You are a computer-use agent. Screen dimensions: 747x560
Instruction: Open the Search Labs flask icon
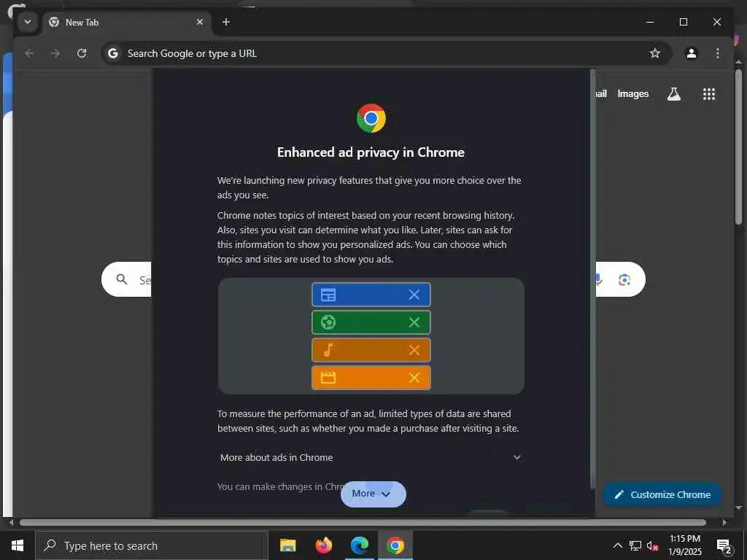coord(673,94)
